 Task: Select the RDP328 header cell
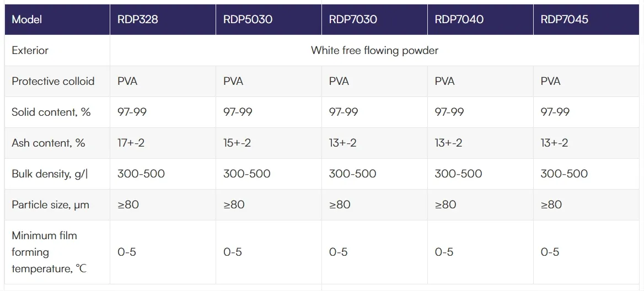pos(138,19)
